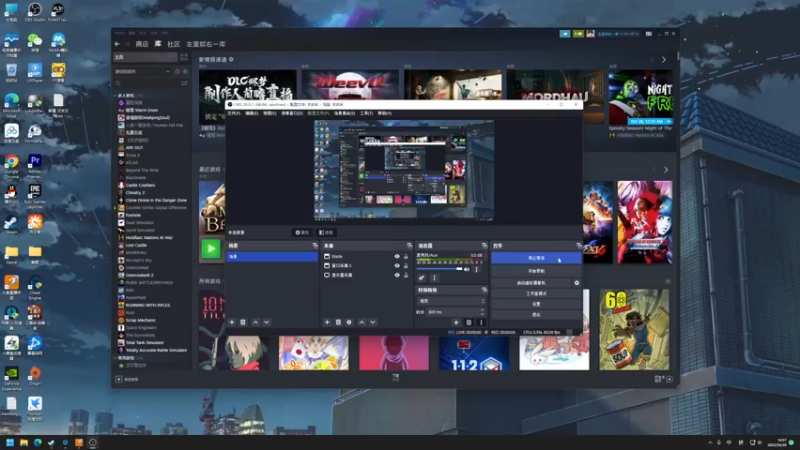Float the Scenes dock panel
Screen dimensions: 800x450
point(314,246)
